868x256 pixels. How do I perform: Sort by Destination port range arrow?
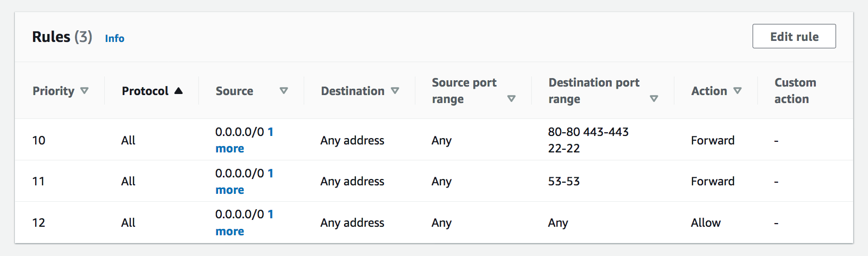click(x=654, y=99)
